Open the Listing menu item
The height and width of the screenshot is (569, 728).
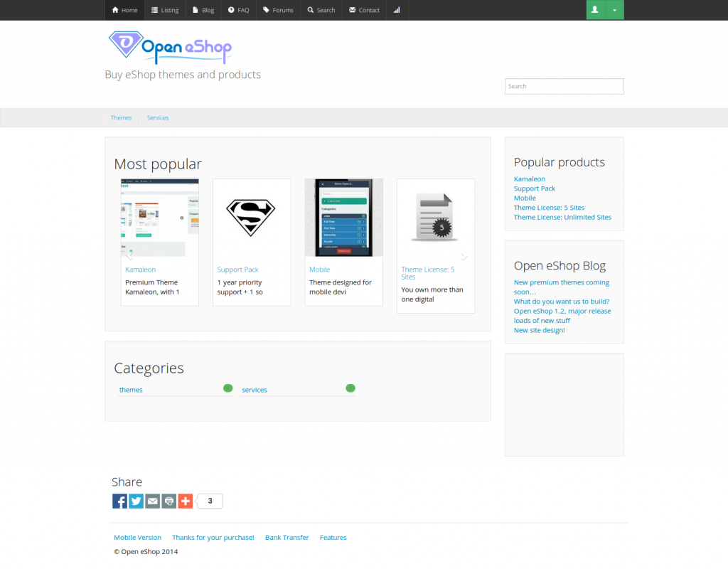(x=165, y=10)
